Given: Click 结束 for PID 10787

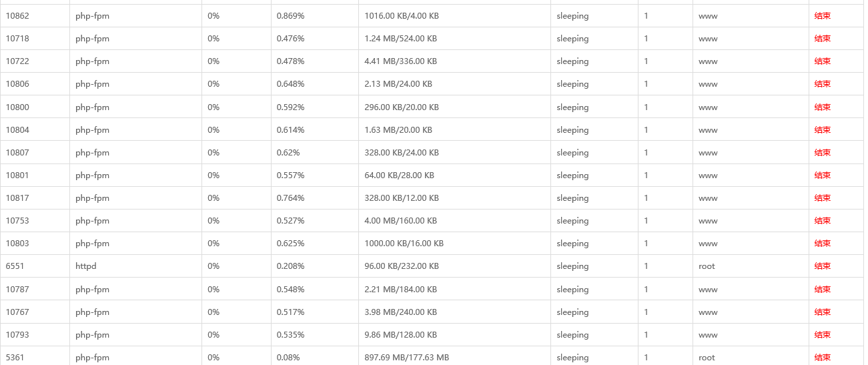Looking at the screenshot, I should 822,290.
